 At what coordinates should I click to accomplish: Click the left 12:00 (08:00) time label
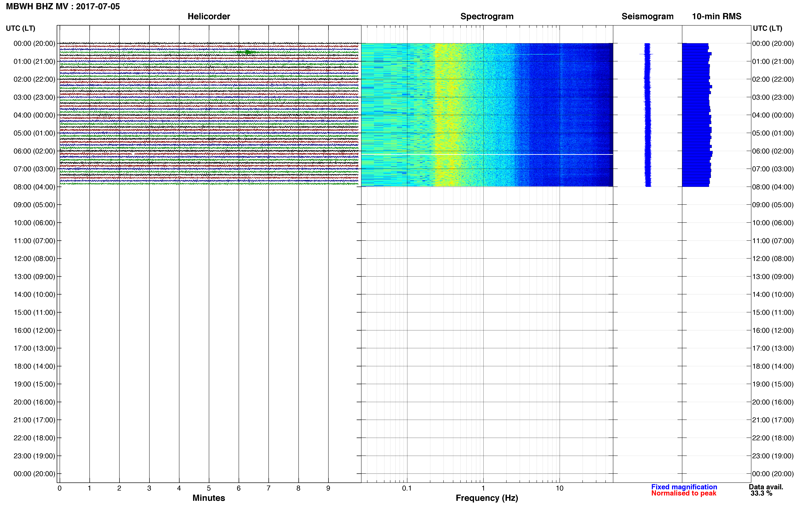pyautogui.click(x=34, y=259)
